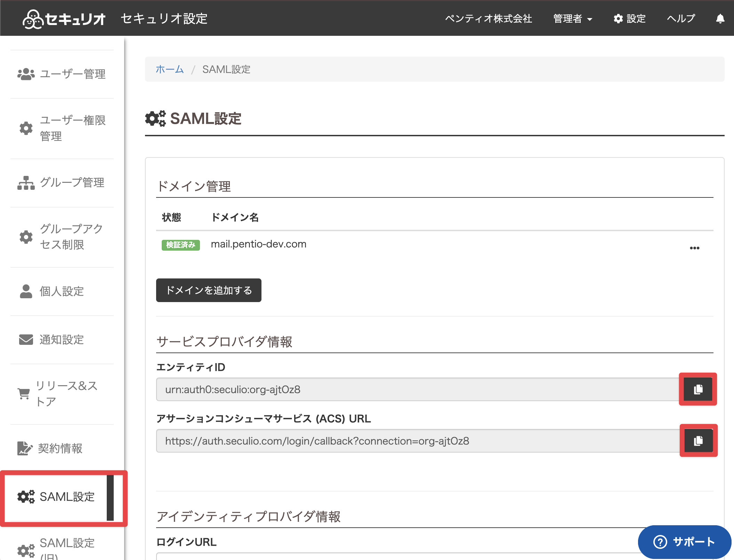Open the notification bell icon

point(720,19)
